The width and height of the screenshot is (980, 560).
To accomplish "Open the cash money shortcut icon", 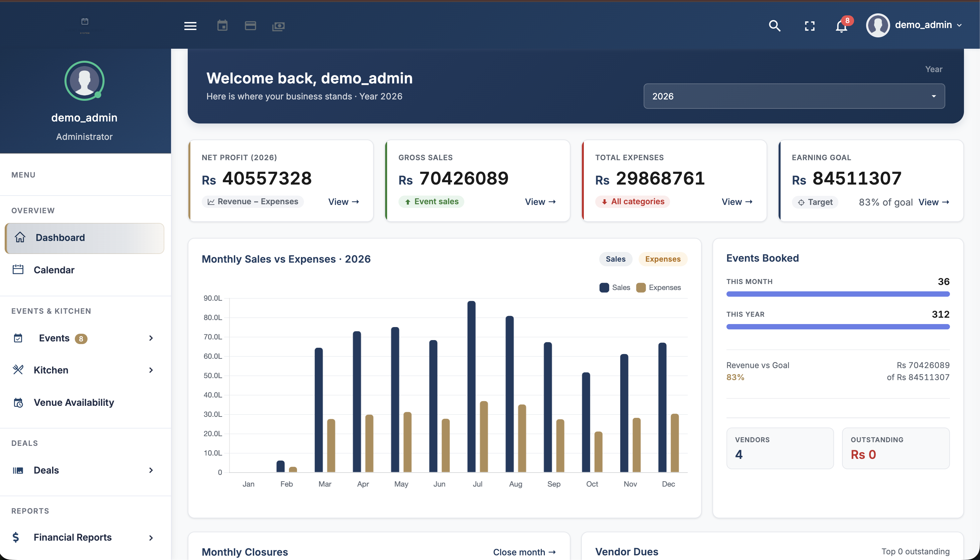I will (x=278, y=26).
